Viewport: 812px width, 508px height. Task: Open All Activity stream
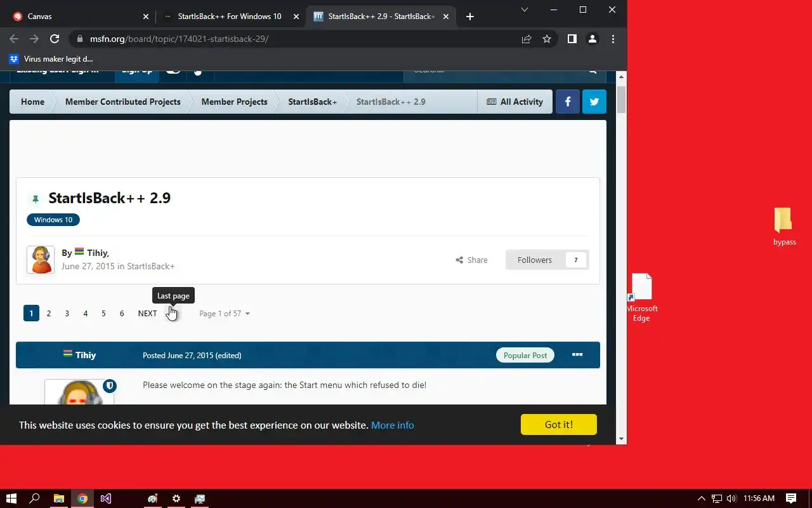click(515, 102)
